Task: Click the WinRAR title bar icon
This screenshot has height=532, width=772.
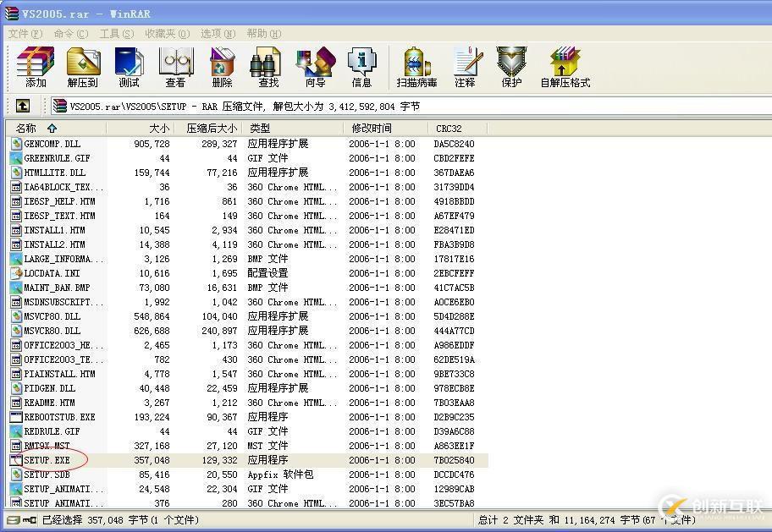Action: [11, 14]
